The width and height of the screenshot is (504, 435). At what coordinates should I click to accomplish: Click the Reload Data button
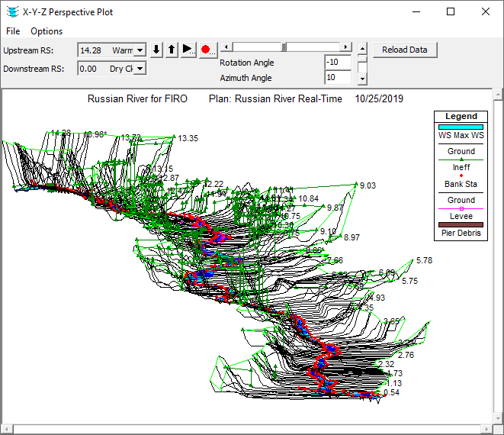pos(405,50)
